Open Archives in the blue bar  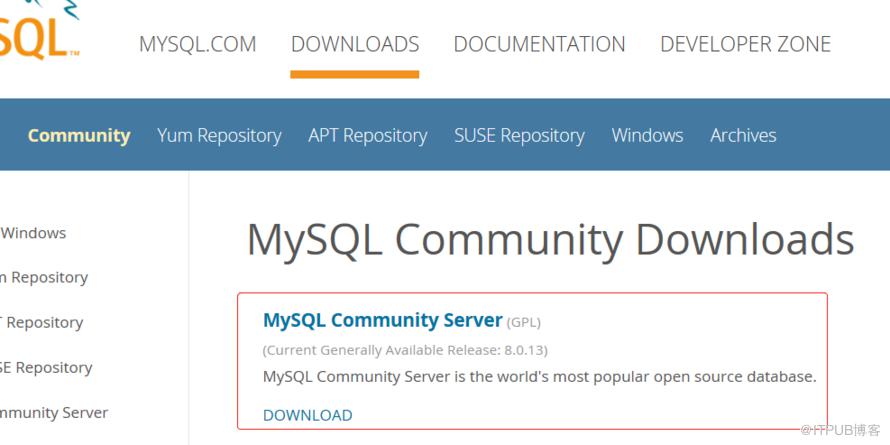coord(743,136)
